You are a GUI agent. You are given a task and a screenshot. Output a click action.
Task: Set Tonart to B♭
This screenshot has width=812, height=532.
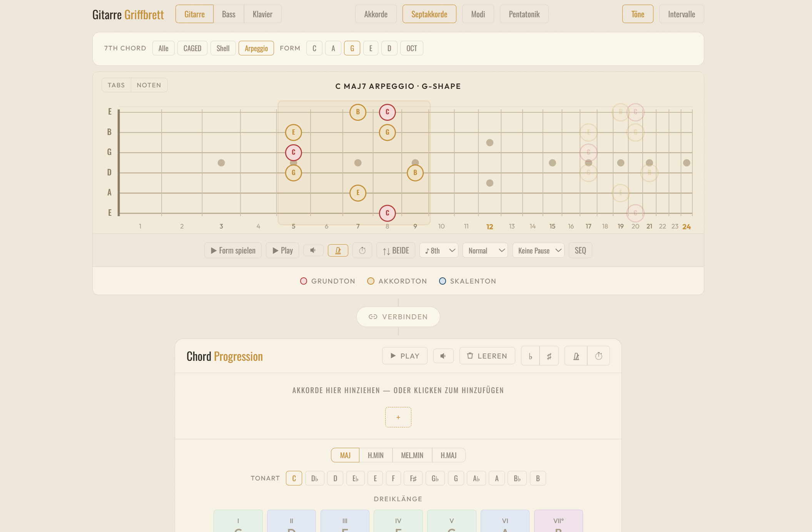[x=517, y=478]
